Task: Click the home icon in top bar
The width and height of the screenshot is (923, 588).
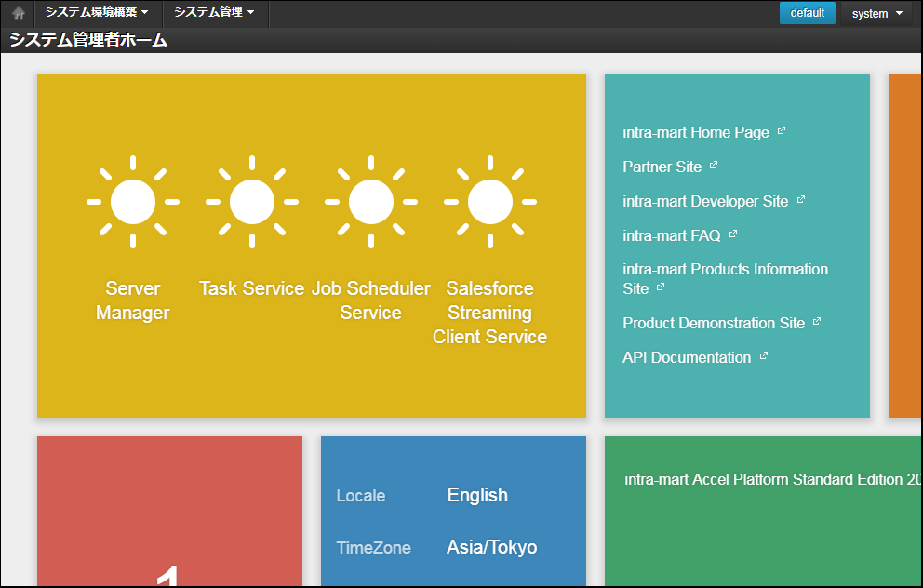Action: 18,13
